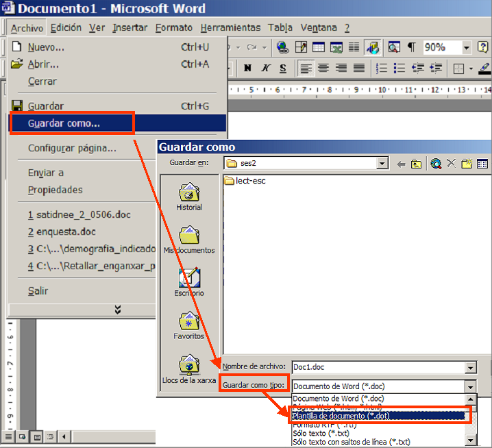The image size is (492, 448).
Task: Click the decrease indent icon
Action: (417, 68)
